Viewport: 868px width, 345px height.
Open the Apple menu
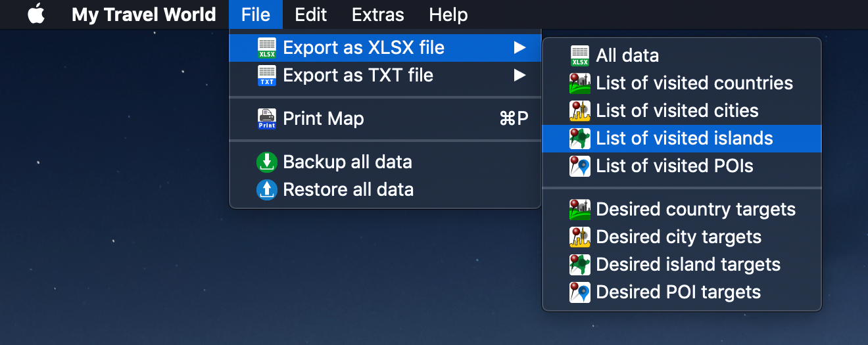click(36, 14)
